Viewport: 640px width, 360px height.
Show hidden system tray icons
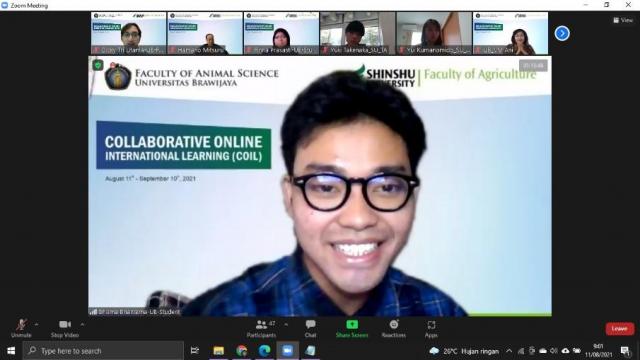(x=509, y=351)
